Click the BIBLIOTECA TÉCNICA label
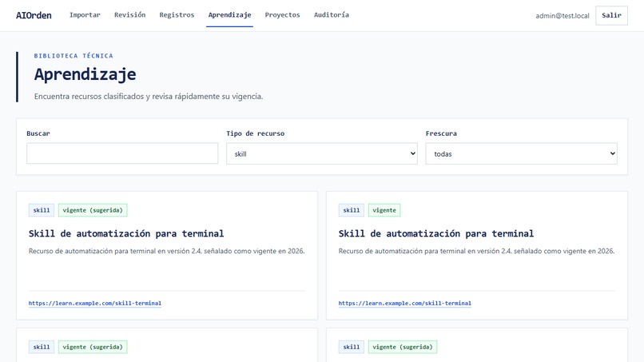644x362 pixels. tap(74, 56)
